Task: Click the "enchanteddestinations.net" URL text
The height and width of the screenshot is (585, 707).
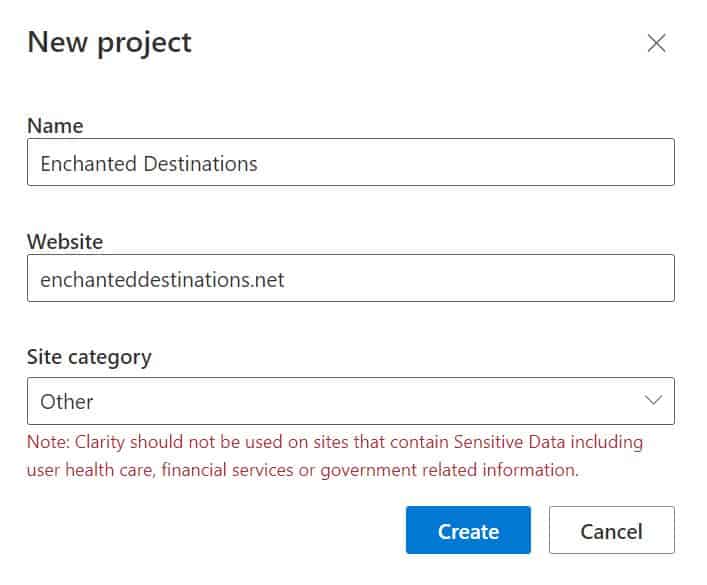Action: point(162,280)
